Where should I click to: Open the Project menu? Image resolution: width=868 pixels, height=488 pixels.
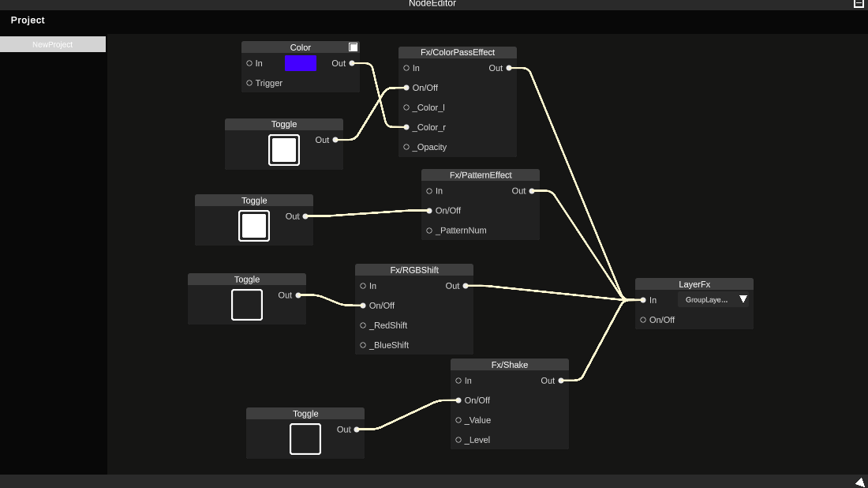coord(28,20)
